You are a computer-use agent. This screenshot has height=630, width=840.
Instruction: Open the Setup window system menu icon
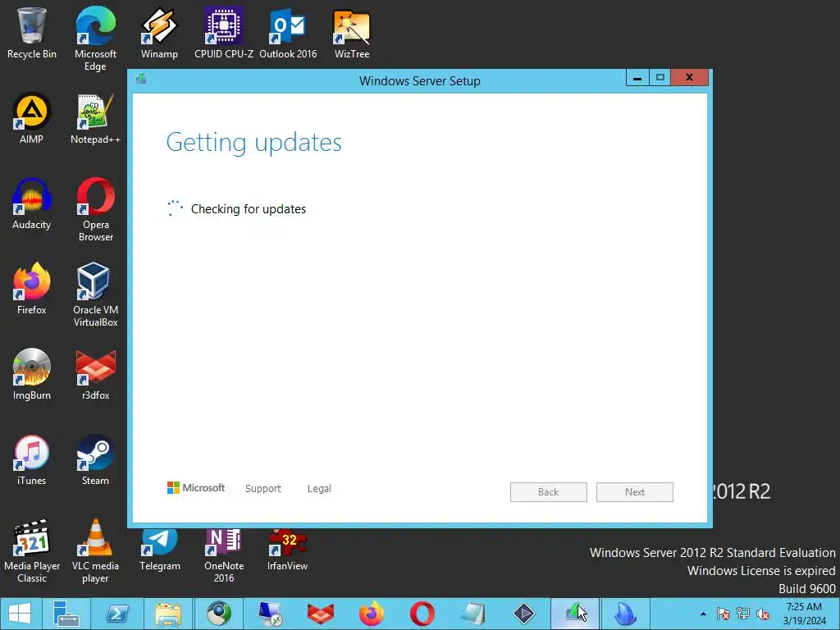[141, 80]
